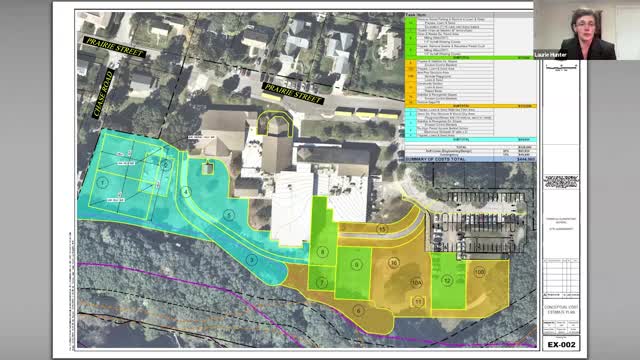Click circled zone marker 12 in green area
Screen dimensions: 640x360
pos(447,280)
